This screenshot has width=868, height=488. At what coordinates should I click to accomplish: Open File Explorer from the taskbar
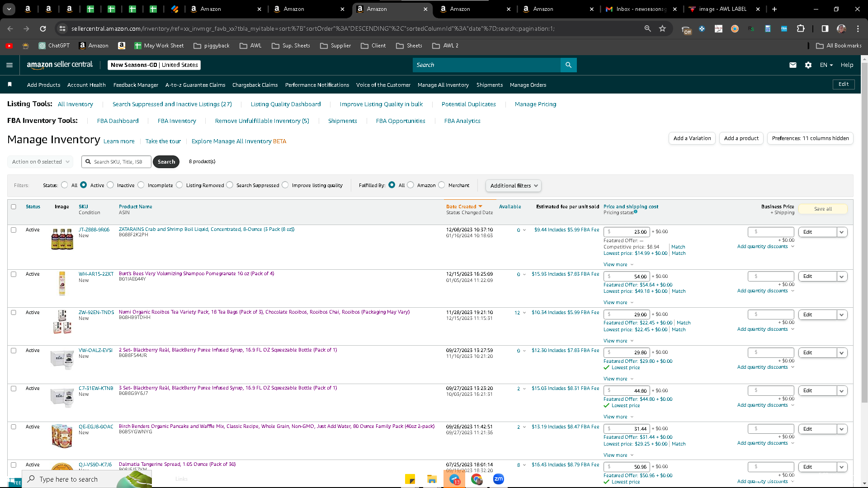[x=432, y=479]
